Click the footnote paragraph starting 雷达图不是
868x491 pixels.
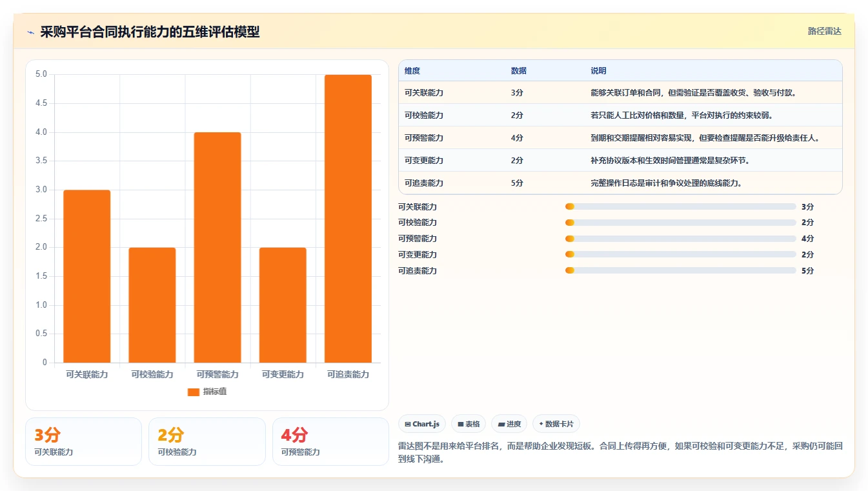pyautogui.click(x=620, y=453)
